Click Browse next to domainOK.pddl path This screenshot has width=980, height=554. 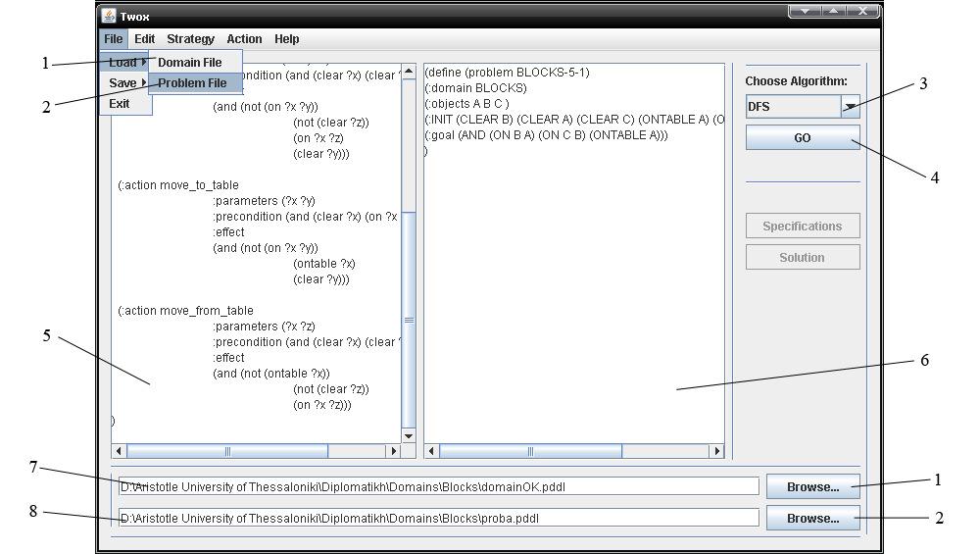click(813, 487)
